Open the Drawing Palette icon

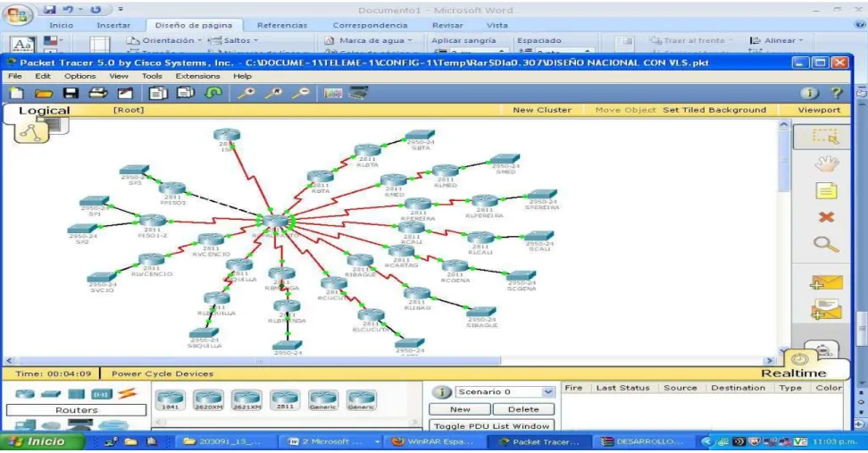tap(333, 93)
